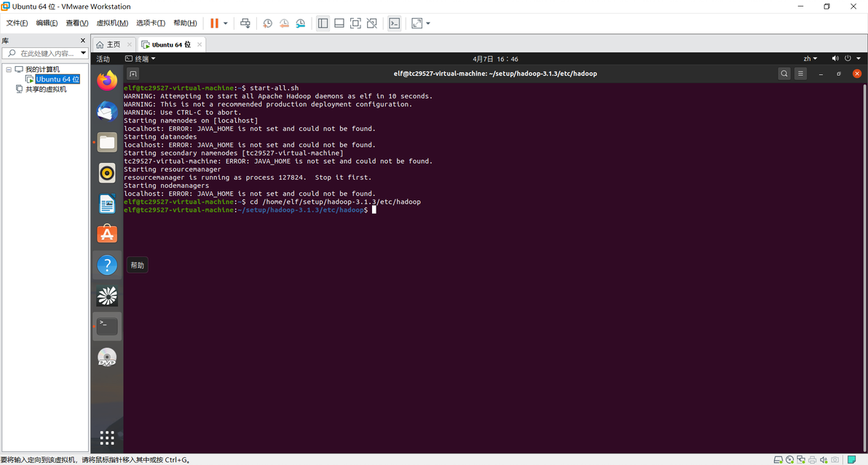
Task: Click 活动 Activities in Ubuntu top bar
Action: 103,59
